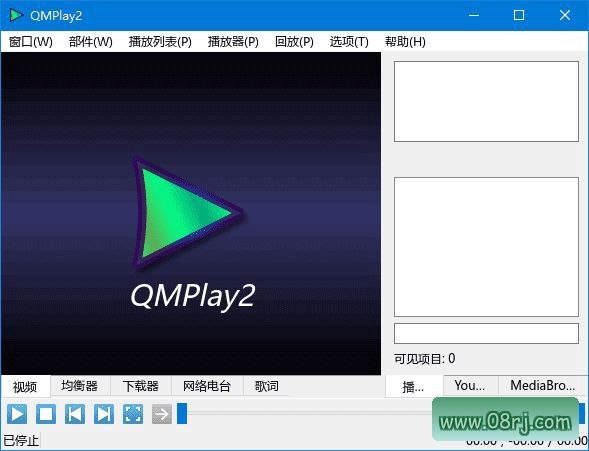Click the 已停止 status text
Image resolution: width=589 pixels, height=451 pixels.
click(x=21, y=440)
